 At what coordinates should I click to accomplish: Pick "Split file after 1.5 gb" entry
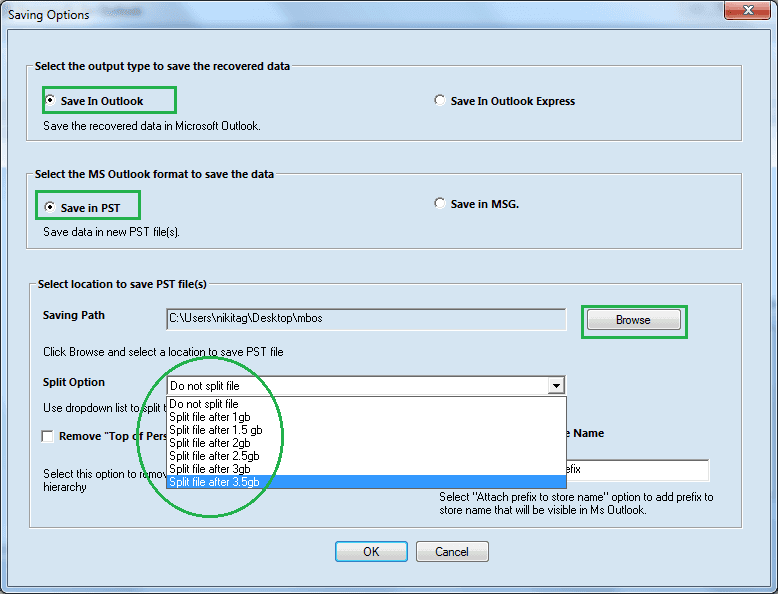point(366,430)
